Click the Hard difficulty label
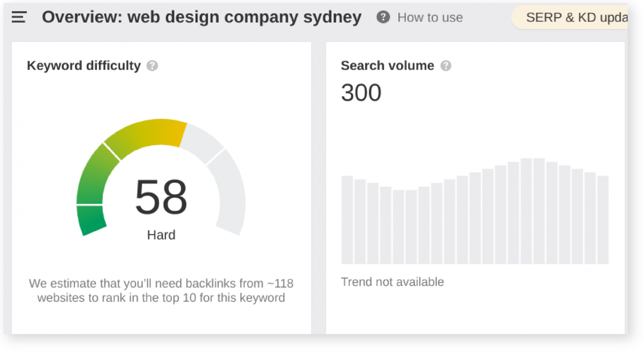This screenshot has height=357, width=644. [161, 235]
